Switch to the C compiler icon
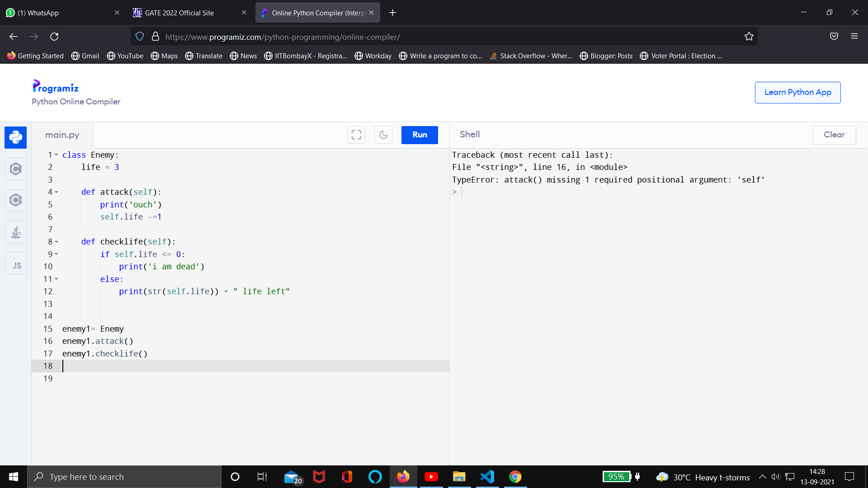Viewport: 868px width, 488px height. pos(15,169)
